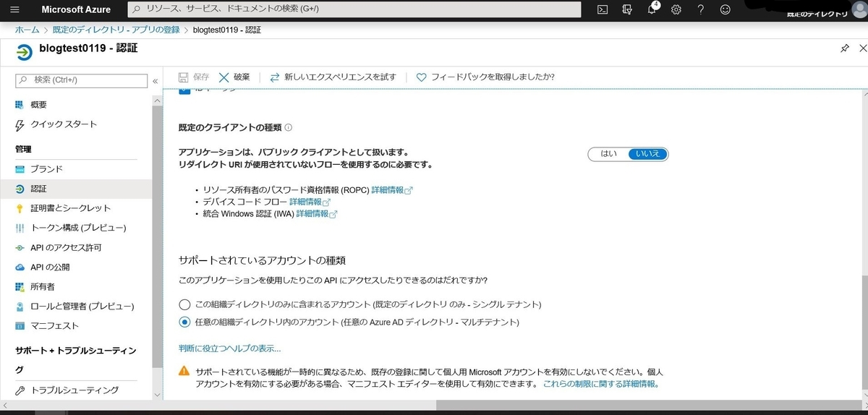Open the help question mark icon
The image size is (868, 415).
click(701, 9)
